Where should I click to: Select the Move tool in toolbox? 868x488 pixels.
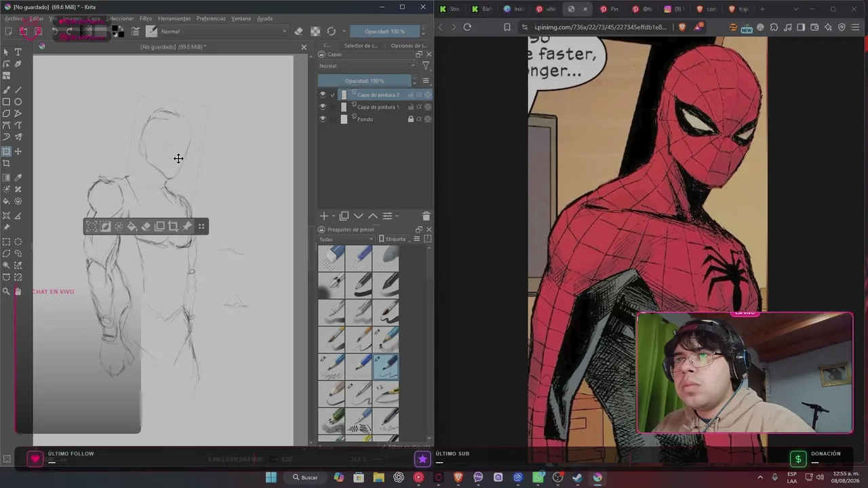coord(18,151)
